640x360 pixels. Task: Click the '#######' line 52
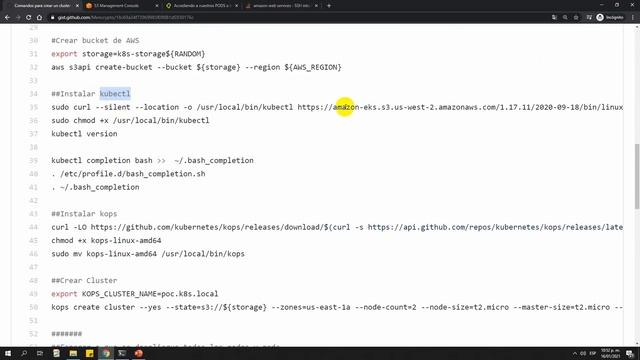[67, 334]
